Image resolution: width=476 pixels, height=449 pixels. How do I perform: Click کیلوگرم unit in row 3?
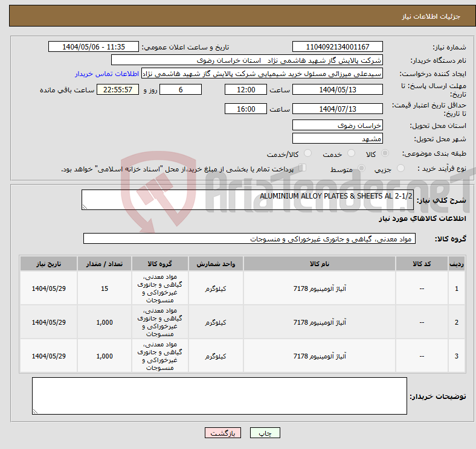[x=216, y=356]
